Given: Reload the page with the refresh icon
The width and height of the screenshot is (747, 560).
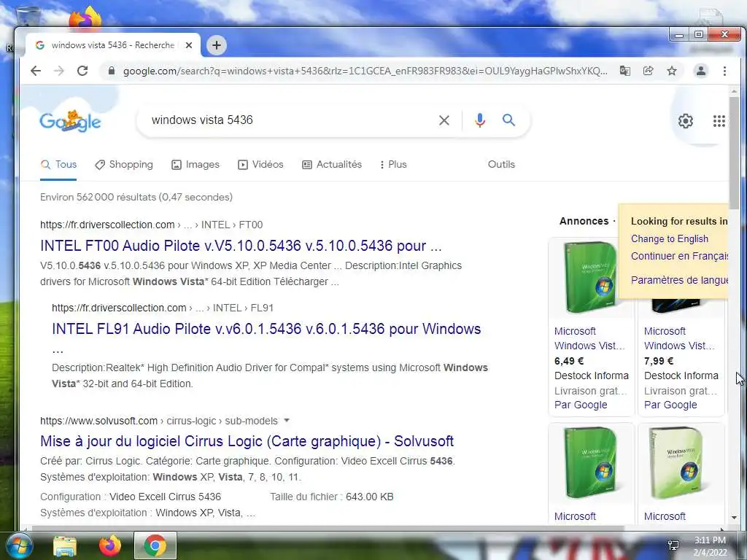Looking at the screenshot, I should coord(82,71).
